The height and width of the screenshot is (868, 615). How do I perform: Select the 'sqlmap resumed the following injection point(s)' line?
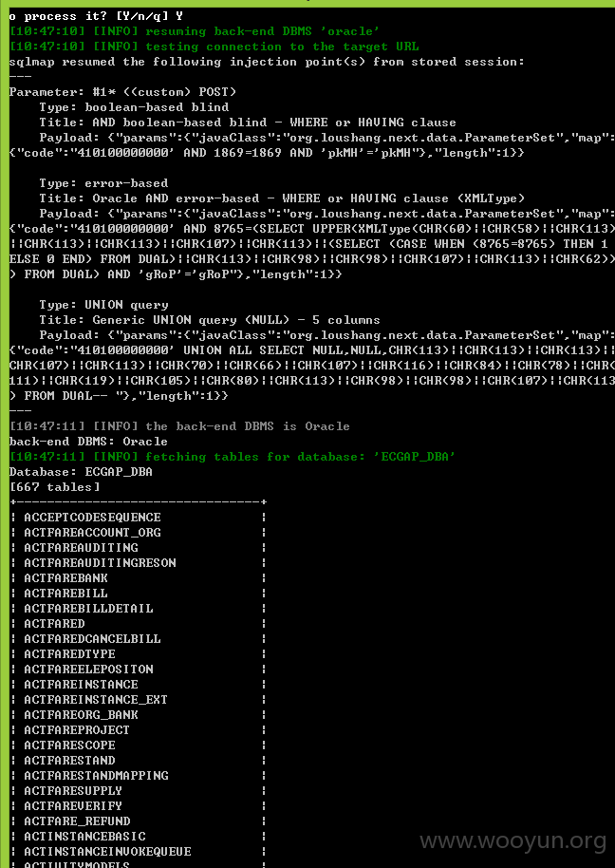(267, 62)
